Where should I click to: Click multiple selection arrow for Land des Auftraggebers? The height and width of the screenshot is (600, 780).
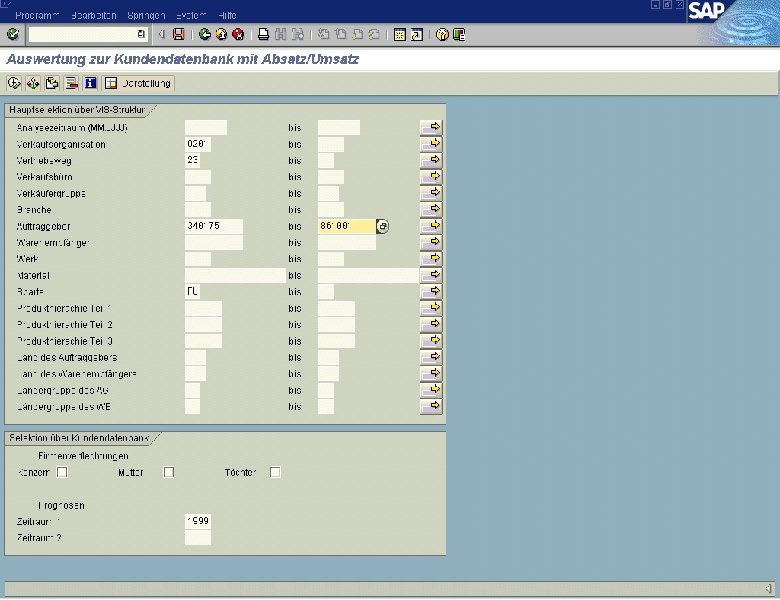[x=431, y=357]
